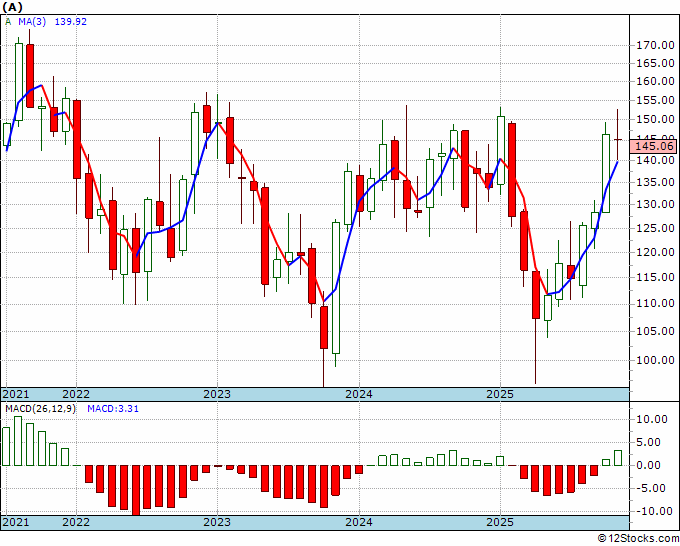Click the 120.00 price axis label

click(x=655, y=252)
